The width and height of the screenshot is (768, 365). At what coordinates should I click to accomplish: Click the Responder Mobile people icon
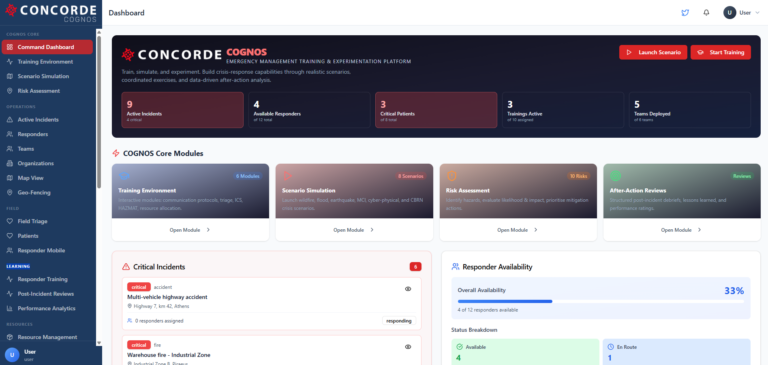coord(9,250)
